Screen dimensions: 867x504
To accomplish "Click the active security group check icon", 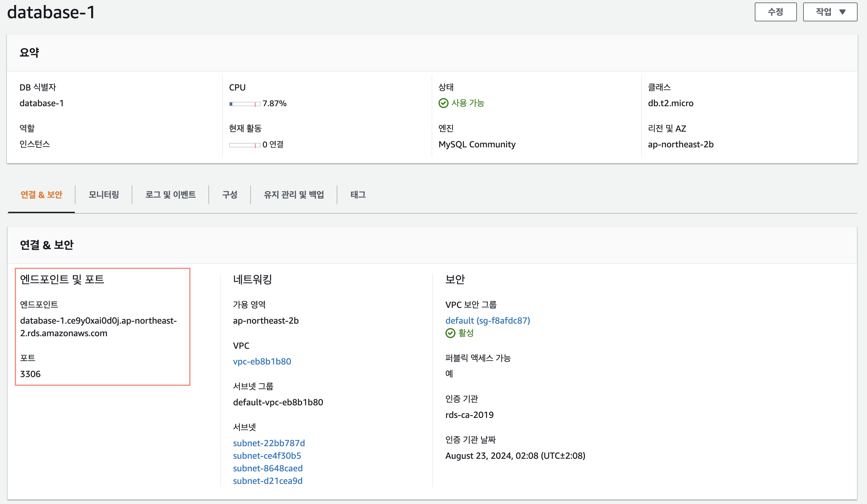I will click(x=450, y=333).
